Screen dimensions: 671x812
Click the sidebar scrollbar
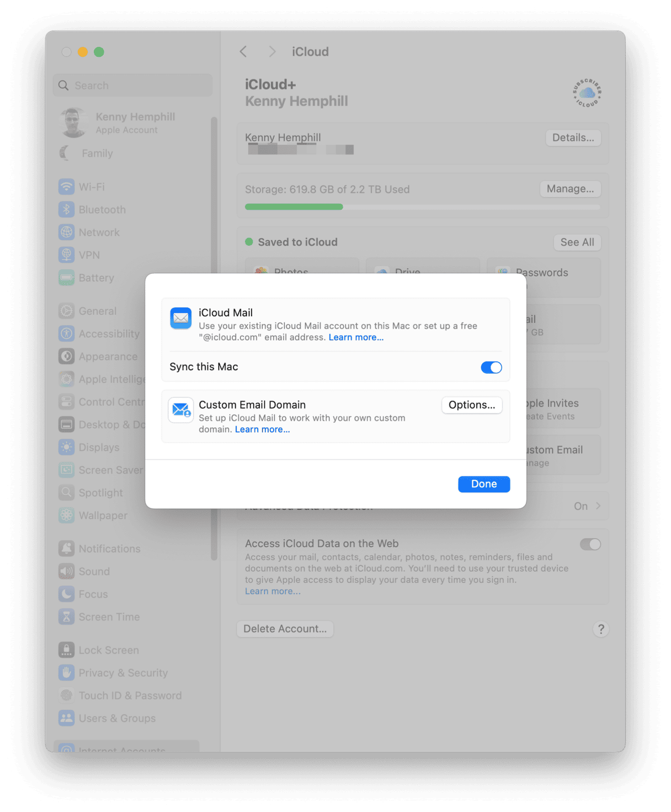point(214,338)
